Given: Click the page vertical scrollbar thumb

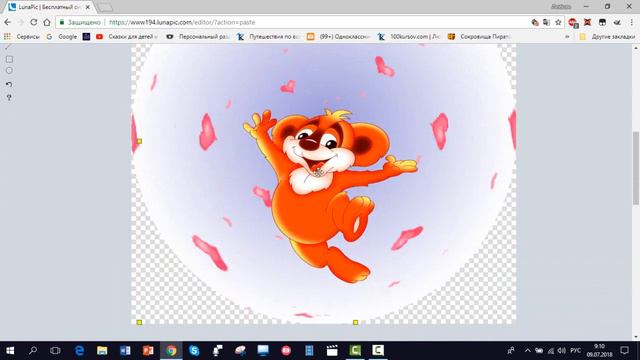Looking at the screenshot, I should [636, 168].
